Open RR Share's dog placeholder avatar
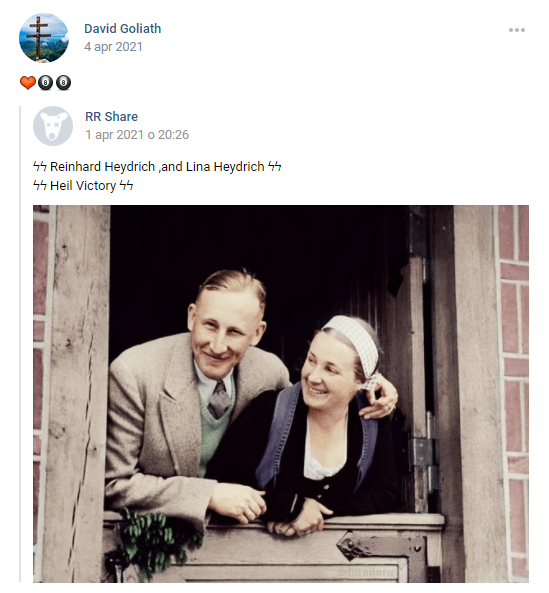 click(x=53, y=126)
